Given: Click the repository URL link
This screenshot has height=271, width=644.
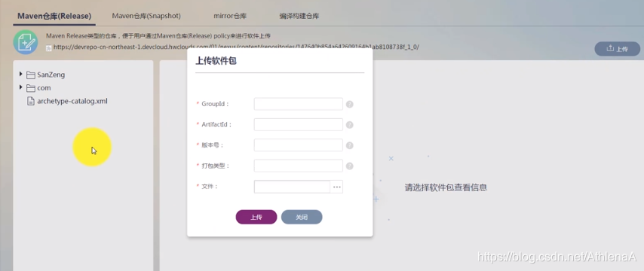Looking at the screenshot, I should [236, 47].
